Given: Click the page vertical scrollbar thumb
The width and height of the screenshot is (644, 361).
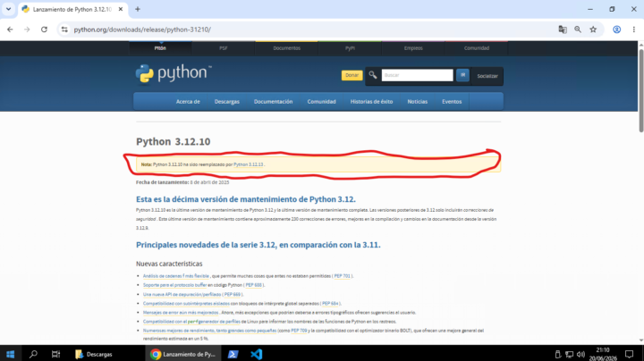Looking at the screenshot, I should pyautogui.click(x=641, y=90).
